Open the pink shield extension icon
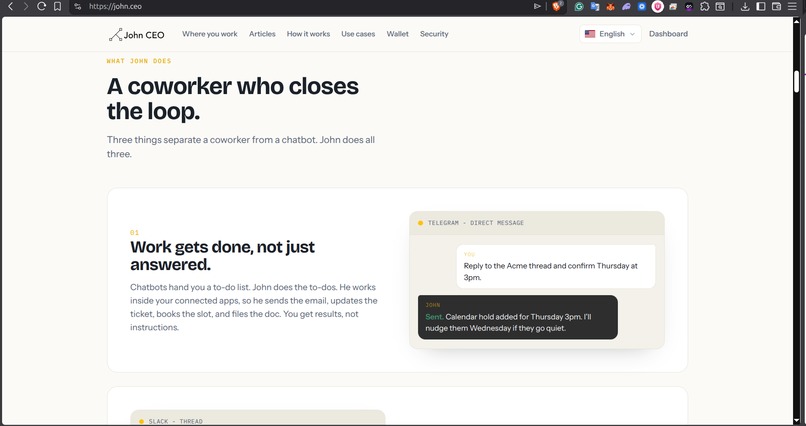 (x=657, y=7)
